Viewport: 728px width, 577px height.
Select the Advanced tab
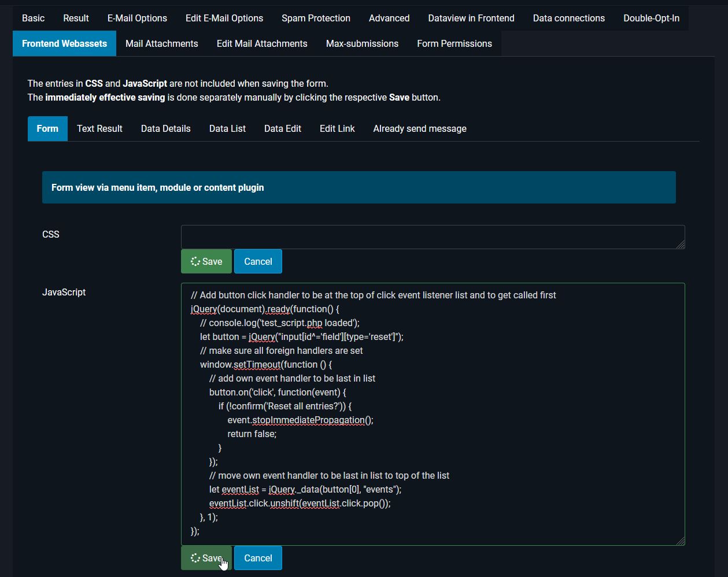point(389,18)
